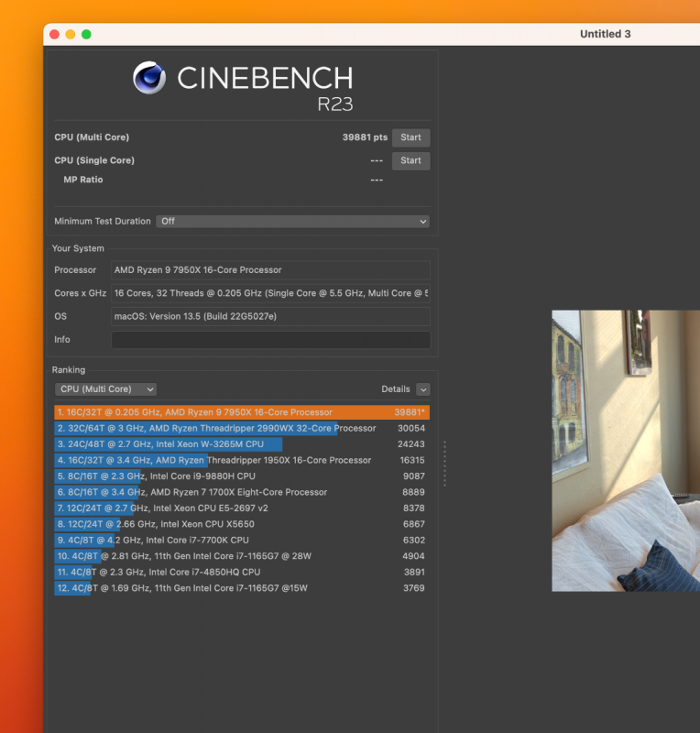The height and width of the screenshot is (733, 700).
Task: Minimize the window with yellow button
Action: tap(71, 35)
